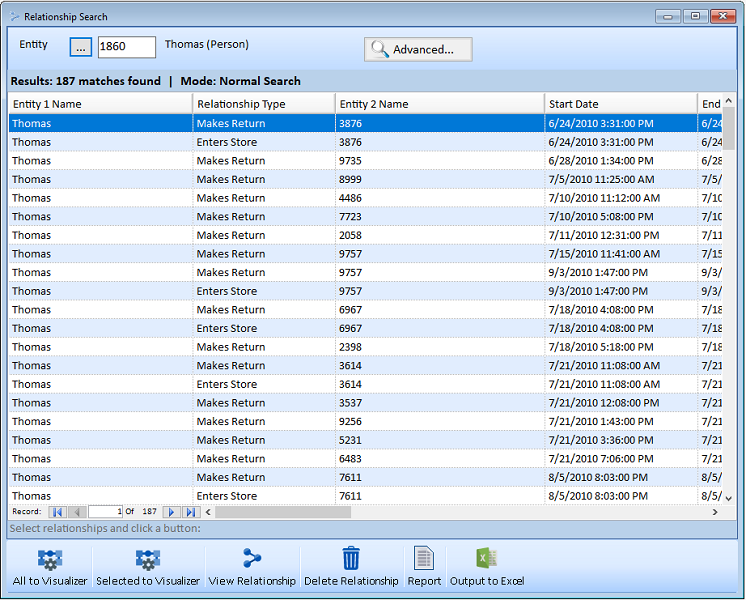Click the vertical scrollbar down arrow
The width and height of the screenshot is (746, 600).
[x=728, y=497]
